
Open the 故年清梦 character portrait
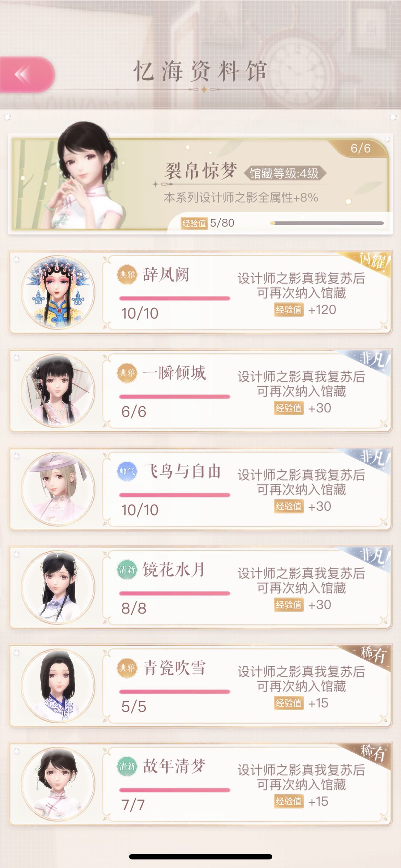click(58, 784)
